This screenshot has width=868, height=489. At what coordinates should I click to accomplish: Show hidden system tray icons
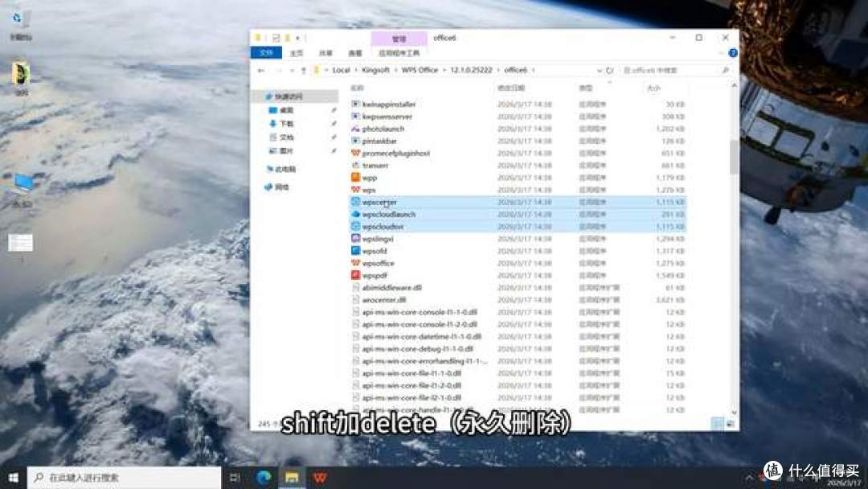click(749, 478)
